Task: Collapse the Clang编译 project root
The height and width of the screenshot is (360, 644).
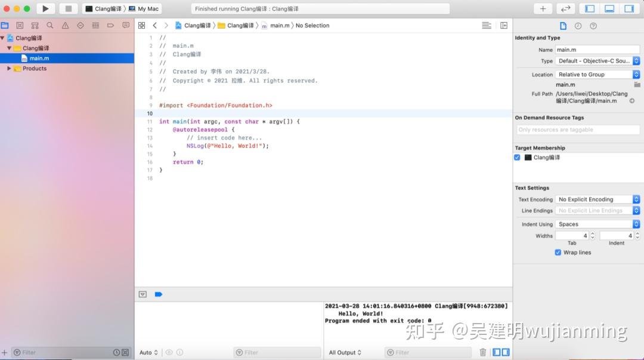Action: (2, 38)
